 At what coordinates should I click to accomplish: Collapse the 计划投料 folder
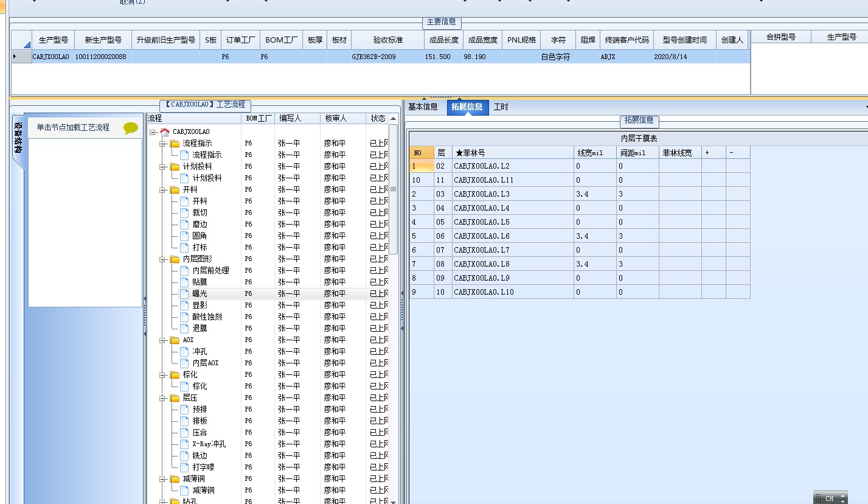pyautogui.click(x=162, y=166)
